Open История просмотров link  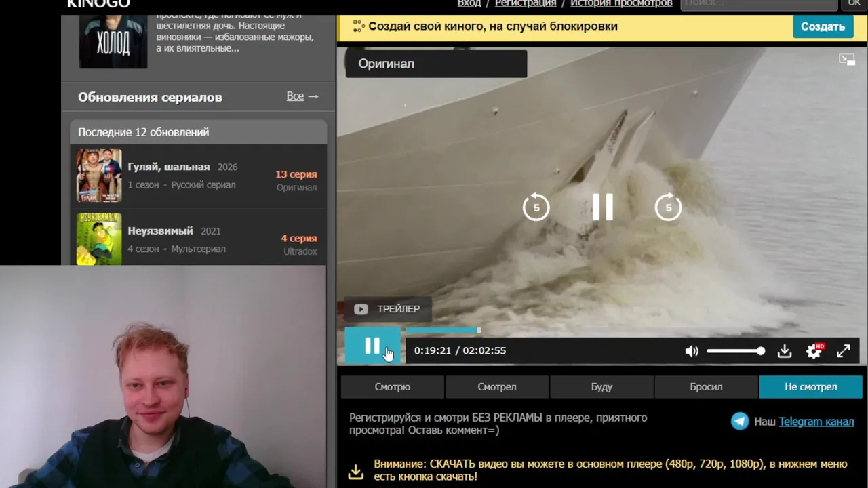click(x=621, y=3)
